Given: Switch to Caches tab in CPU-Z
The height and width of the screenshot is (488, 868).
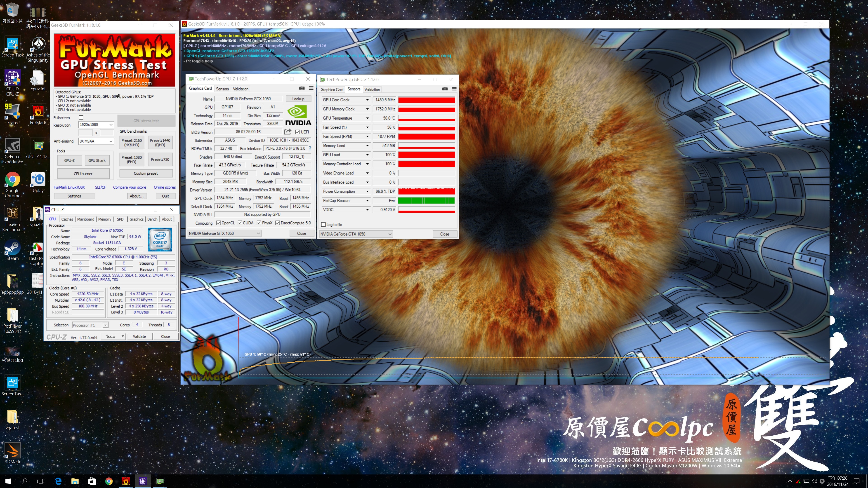Looking at the screenshot, I should [x=67, y=219].
